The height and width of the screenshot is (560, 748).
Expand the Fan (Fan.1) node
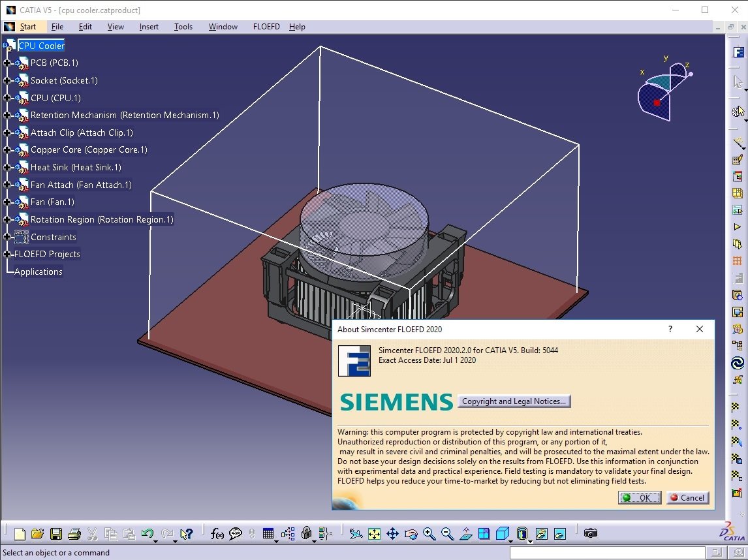click(x=7, y=202)
